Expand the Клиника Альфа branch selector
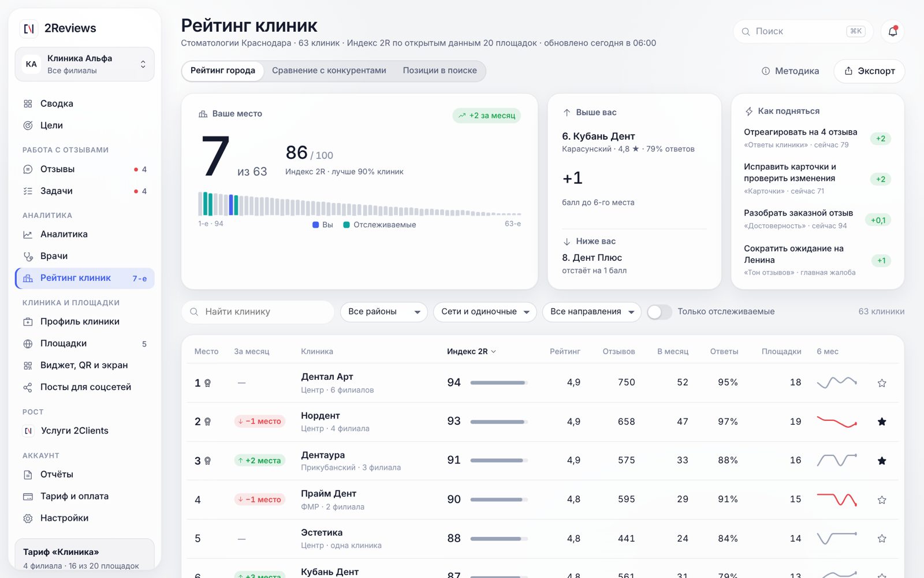This screenshot has height=578, width=924. click(x=84, y=64)
